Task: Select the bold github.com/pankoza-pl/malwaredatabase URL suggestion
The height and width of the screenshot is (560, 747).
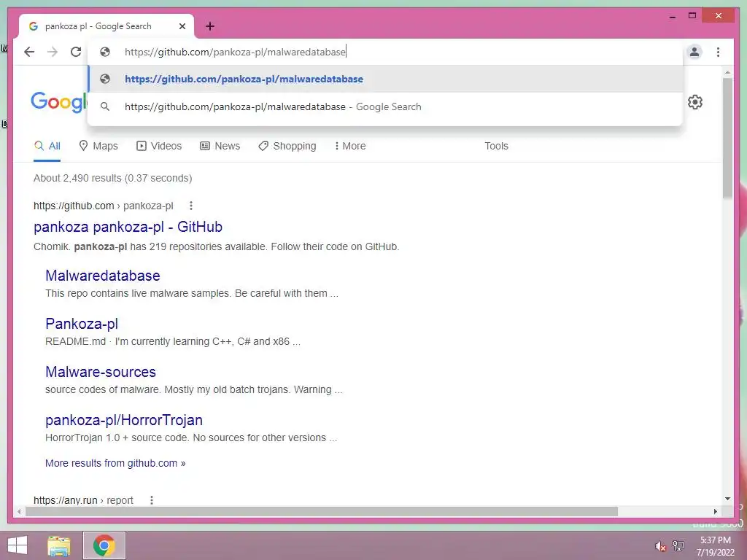Action: [x=385, y=79]
